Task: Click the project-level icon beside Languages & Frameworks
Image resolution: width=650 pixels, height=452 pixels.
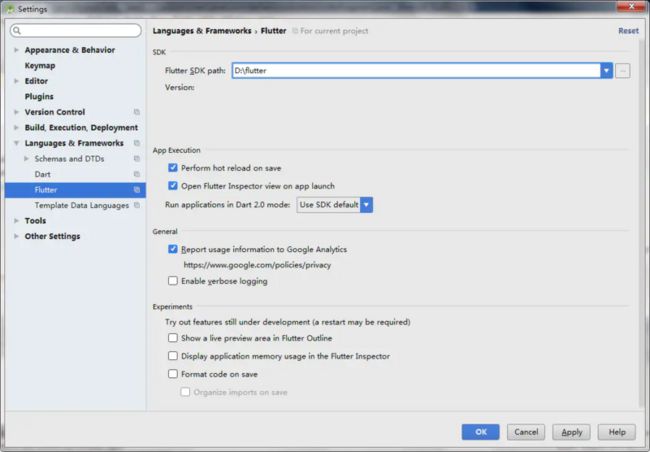Action: (x=137, y=143)
